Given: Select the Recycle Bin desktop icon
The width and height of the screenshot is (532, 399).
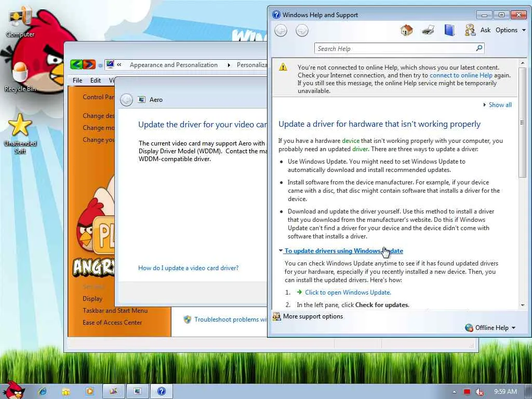Looking at the screenshot, I should tap(20, 77).
